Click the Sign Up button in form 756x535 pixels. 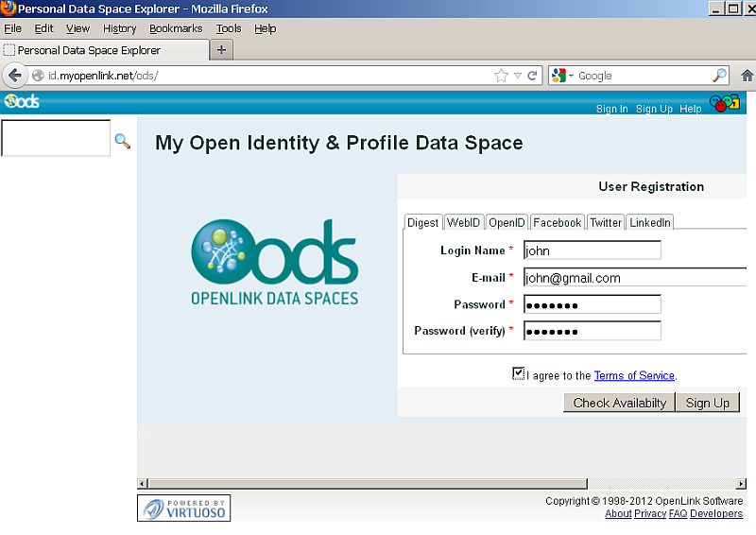coord(707,403)
